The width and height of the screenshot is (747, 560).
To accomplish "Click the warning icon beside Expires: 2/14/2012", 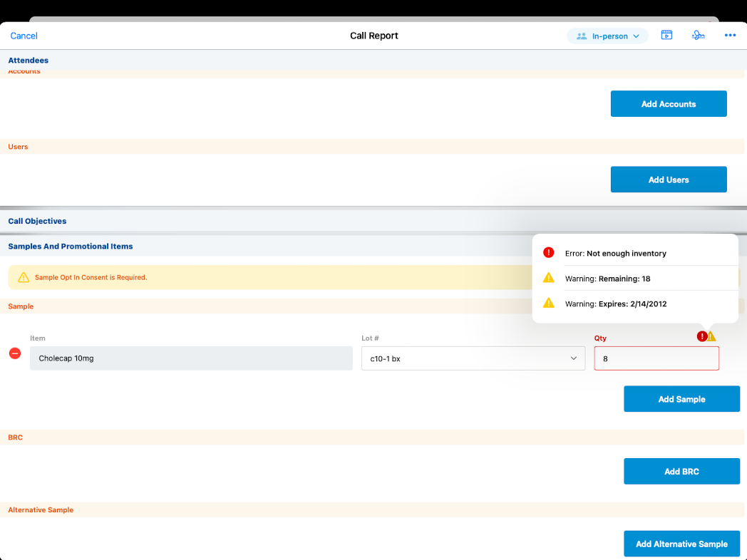I will pyautogui.click(x=548, y=303).
